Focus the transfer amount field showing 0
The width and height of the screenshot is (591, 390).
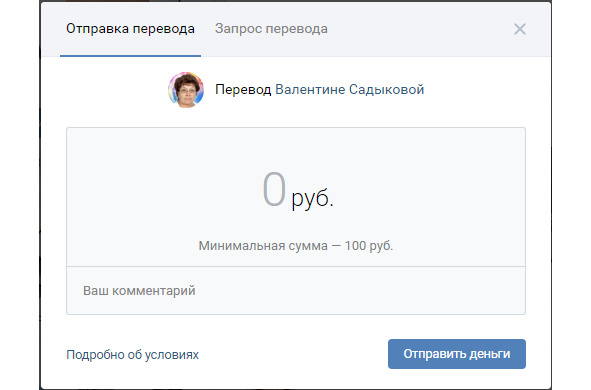(x=274, y=189)
